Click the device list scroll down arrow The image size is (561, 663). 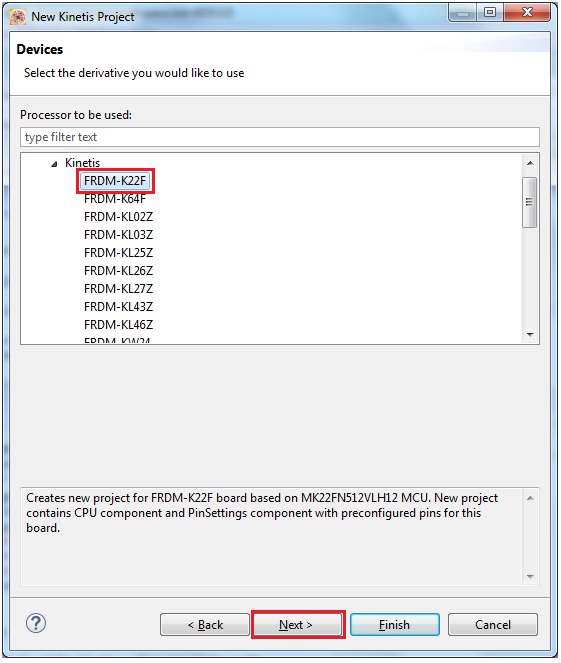click(x=530, y=335)
